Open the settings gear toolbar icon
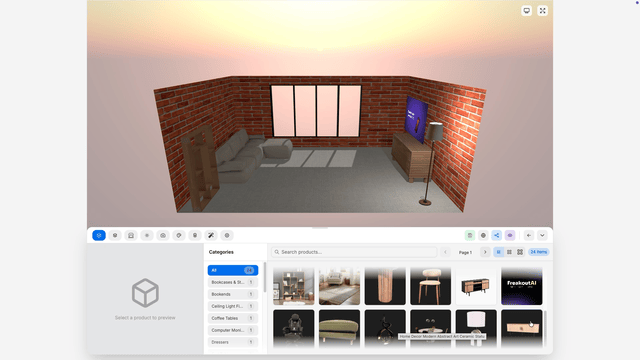The width and height of the screenshot is (640, 360). point(227,236)
